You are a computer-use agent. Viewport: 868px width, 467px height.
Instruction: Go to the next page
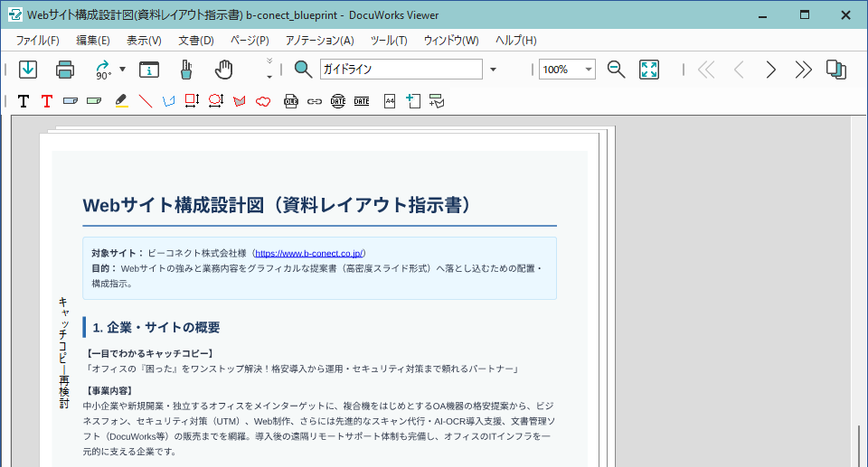(x=770, y=70)
